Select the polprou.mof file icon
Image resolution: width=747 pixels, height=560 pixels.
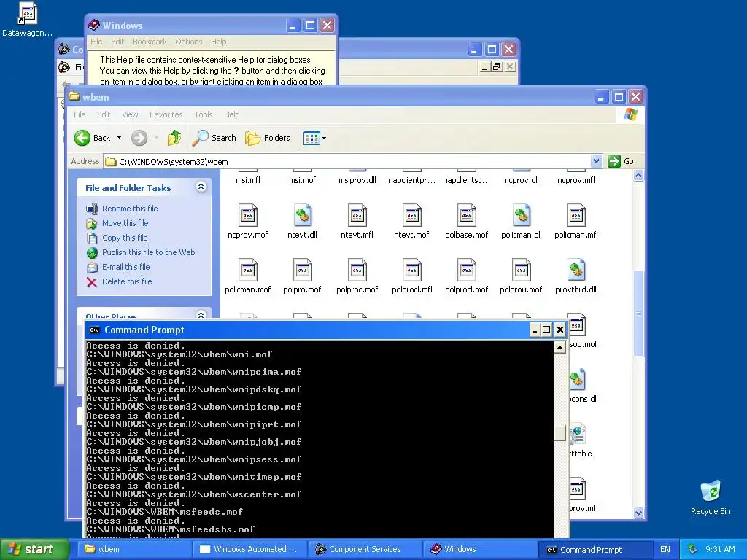click(x=521, y=270)
